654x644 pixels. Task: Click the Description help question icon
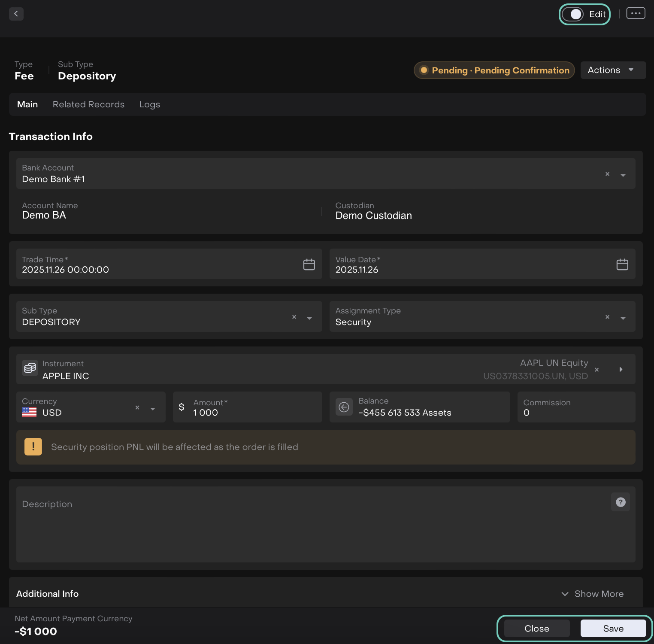pos(621,502)
